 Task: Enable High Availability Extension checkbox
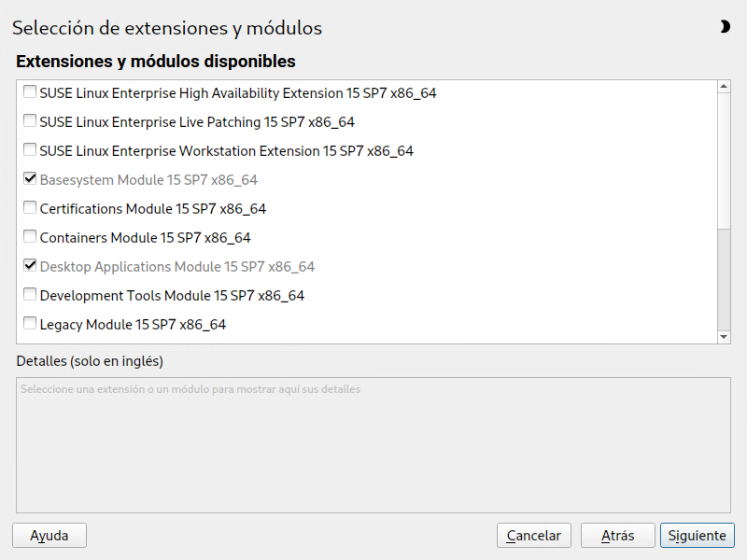(x=30, y=91)
